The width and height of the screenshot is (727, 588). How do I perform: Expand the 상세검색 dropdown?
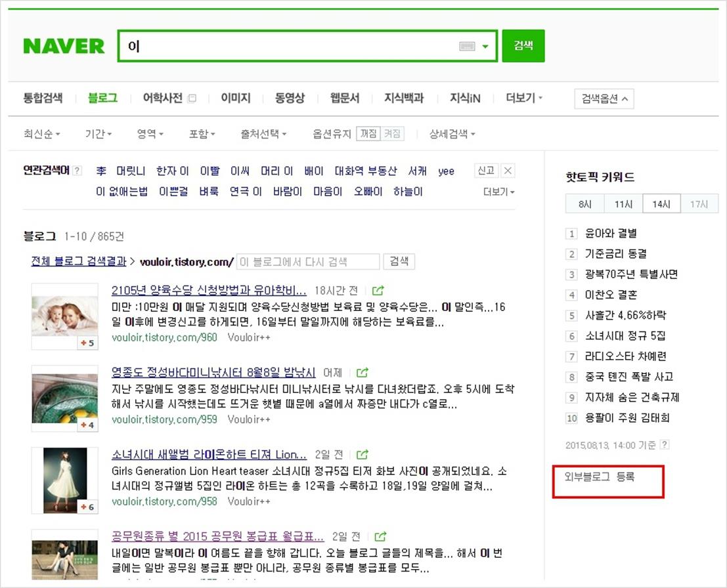(452, 134)
